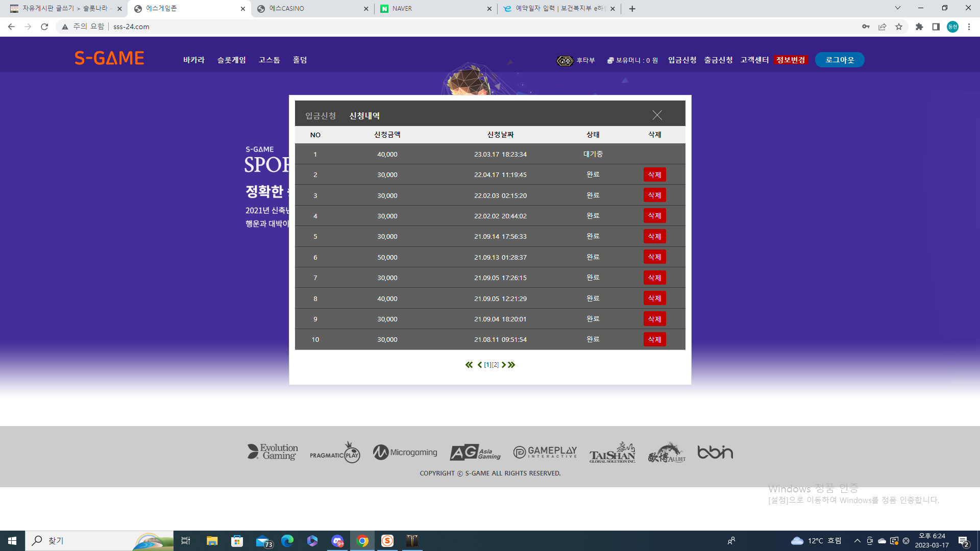Click the 로그아웃 button
Image resolution: width=980 pixels, height=551 pixels.
click(840, 60)
